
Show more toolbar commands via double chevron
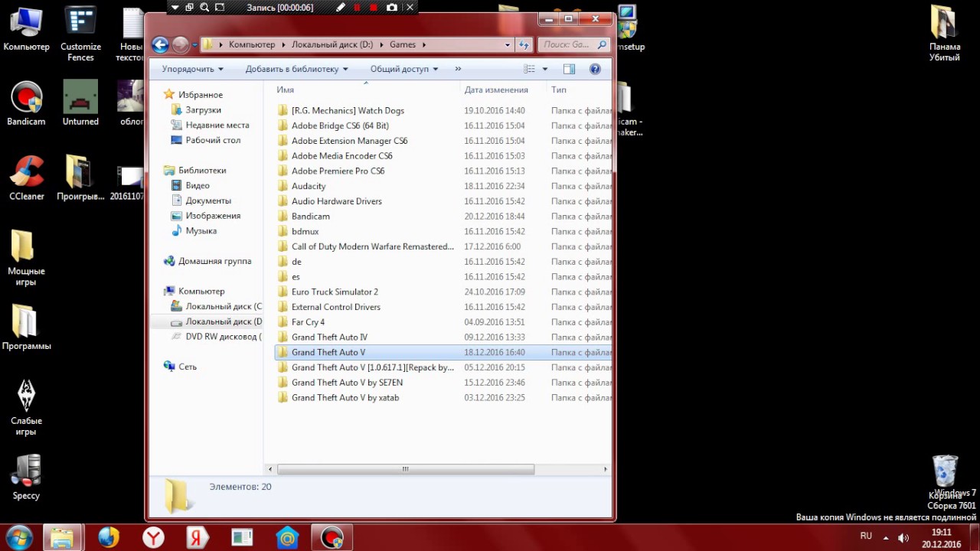tap(458, 69)
